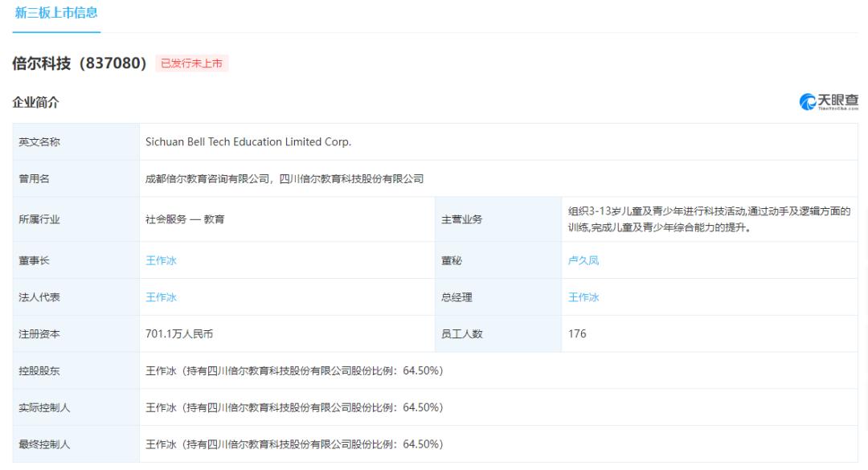Screen dimensions: 868x470
Task: Click the 所属行业 label cell
Action: tap(76, 219)
